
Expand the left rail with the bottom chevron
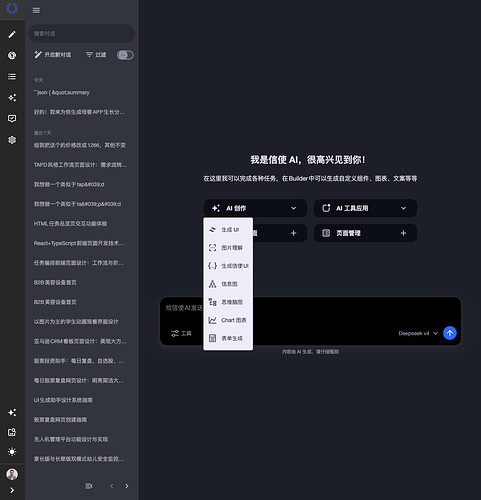(12, 490)
